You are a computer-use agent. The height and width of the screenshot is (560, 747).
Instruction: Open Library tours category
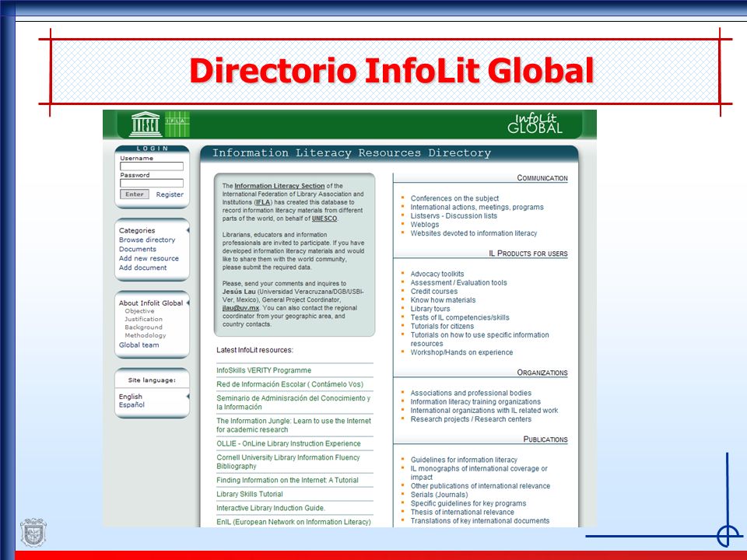tap(430, 309)
